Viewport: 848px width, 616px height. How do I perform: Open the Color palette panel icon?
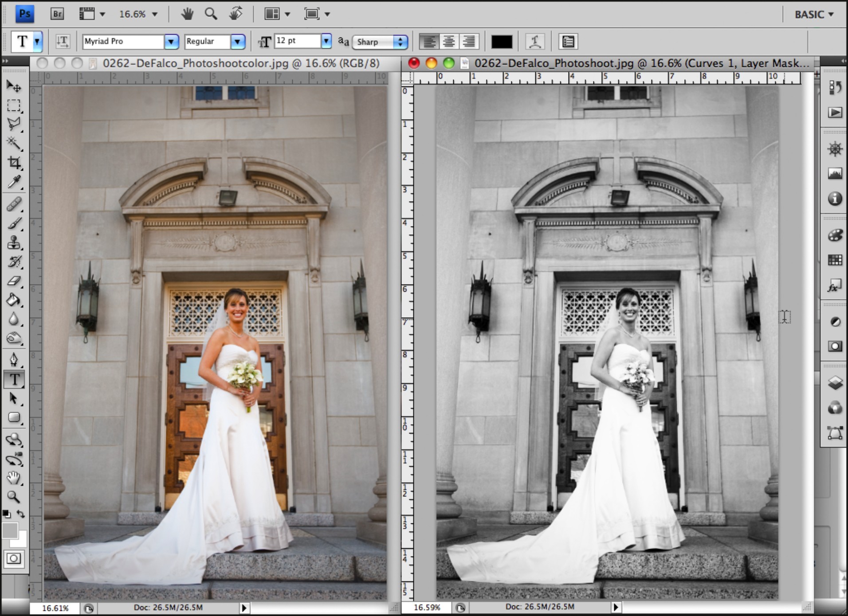coord(835,235)
